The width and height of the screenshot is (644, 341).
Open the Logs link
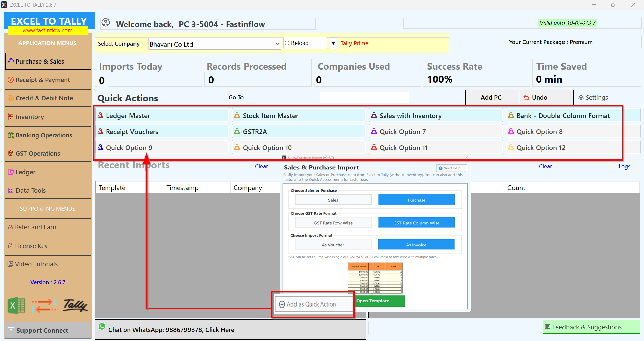624,166
